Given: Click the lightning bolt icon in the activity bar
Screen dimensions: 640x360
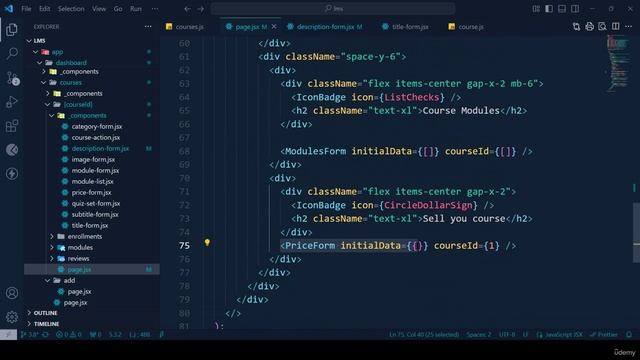Looking at the screenshot, I should pos(12,173).
